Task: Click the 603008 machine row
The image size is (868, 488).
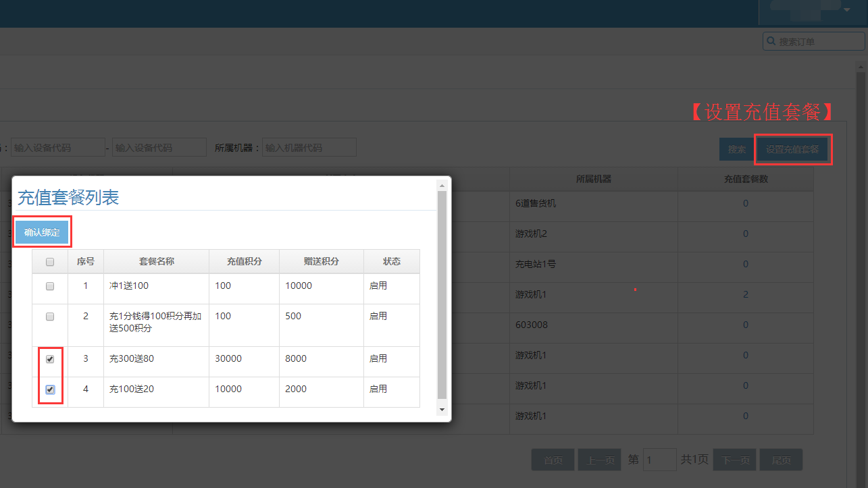Action: click(x=531, y=325)
